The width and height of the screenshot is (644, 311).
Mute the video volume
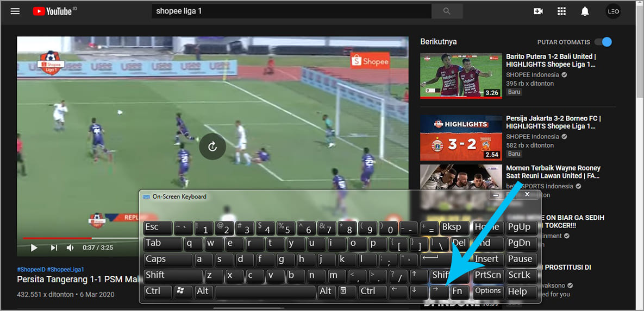pyautogui.click(x=70, y=247)
